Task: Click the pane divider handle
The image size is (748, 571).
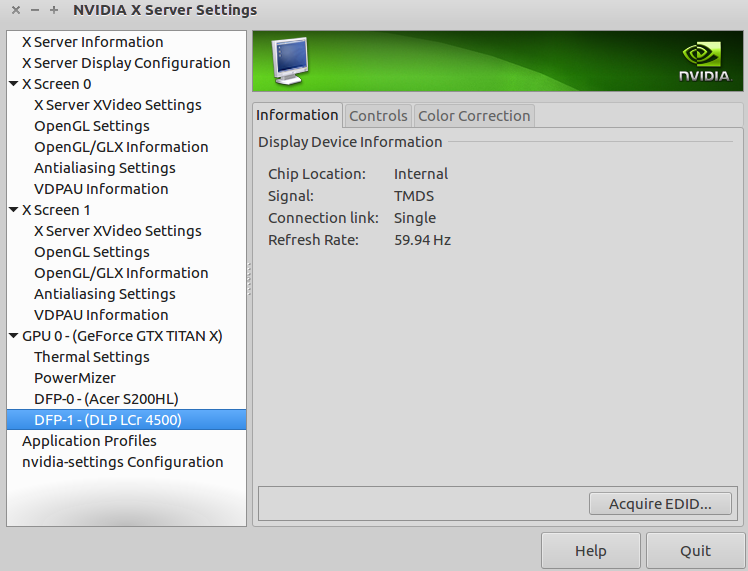Action: coord(249,278)
